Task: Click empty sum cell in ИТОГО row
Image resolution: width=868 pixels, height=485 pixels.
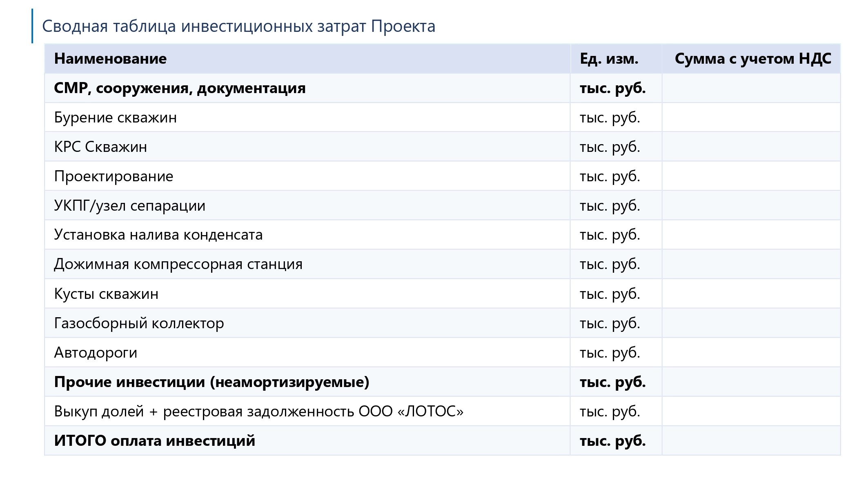Action: pyautogui.click(x=751, y=441)
